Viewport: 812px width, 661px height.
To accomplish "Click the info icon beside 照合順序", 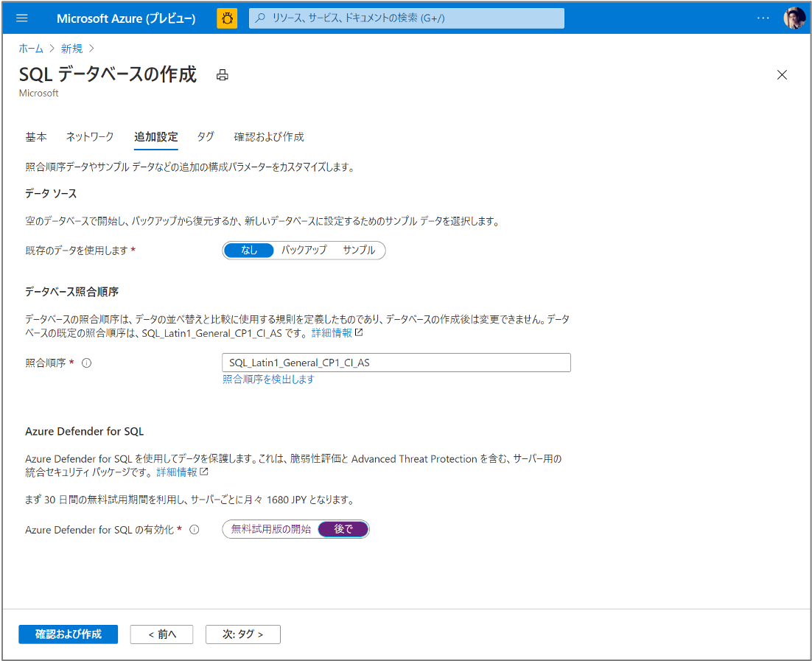I will (x=86, y=363).
